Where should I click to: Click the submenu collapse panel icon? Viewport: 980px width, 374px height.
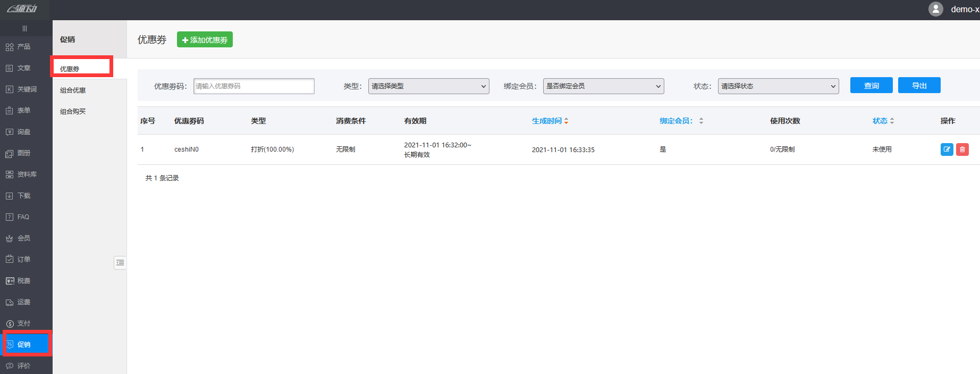click(x=120, y=262)
